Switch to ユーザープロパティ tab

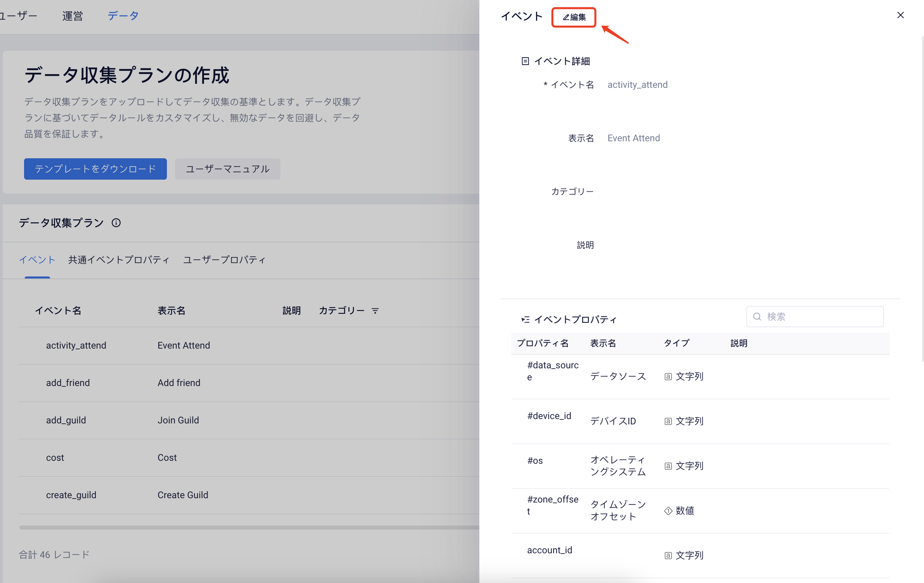(x=224, y=260)
